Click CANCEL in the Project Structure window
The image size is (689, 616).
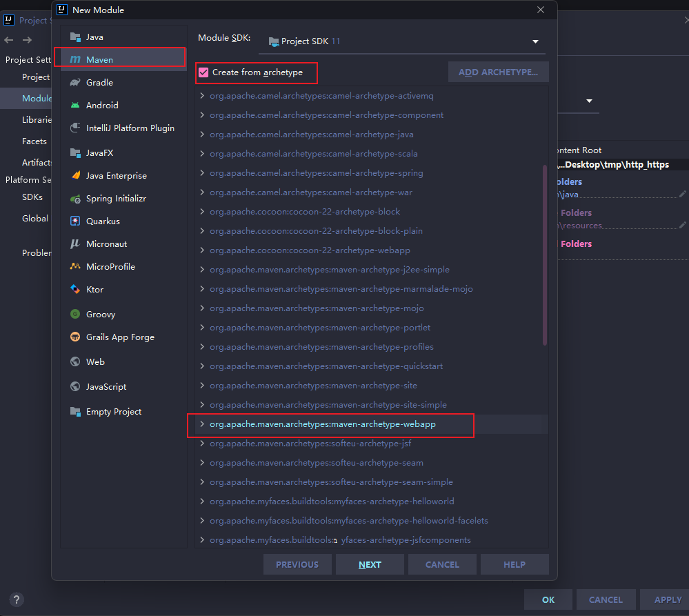606,599
